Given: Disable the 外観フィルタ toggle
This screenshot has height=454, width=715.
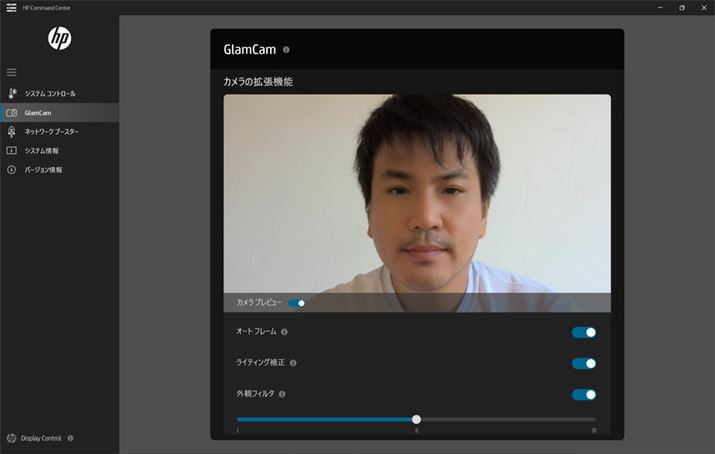Looking at the screenshot, I should (x=584, y=394).
